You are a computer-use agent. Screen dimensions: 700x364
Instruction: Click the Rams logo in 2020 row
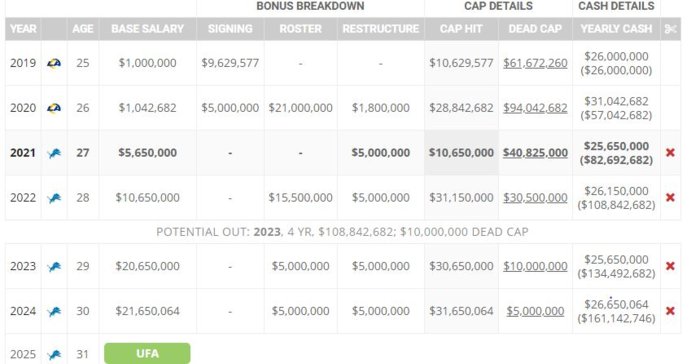pyautogui.click(x=54, y=108)
